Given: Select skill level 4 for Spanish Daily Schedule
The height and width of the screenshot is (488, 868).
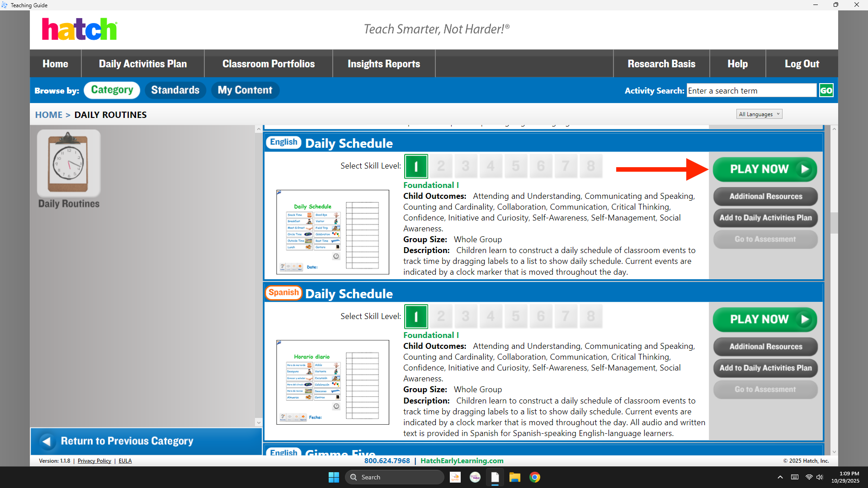Looking at the screenshot, I should click(491, 316).
